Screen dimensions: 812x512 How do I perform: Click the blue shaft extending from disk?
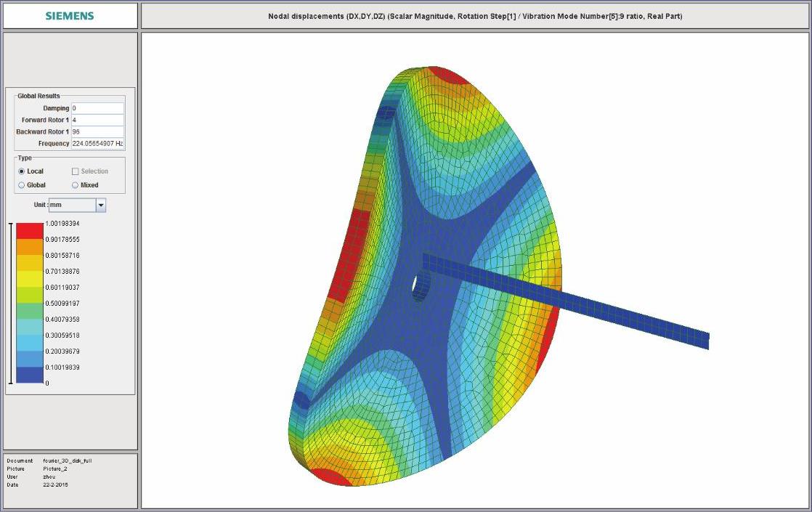point(581,299)
